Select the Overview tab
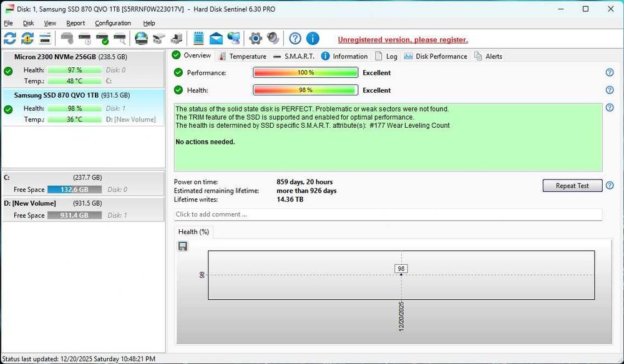The image size is (624, 364). tap(192, 55)
